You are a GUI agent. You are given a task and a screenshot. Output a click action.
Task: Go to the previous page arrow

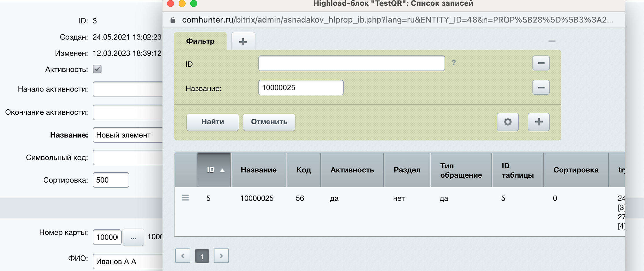[183, 256]
